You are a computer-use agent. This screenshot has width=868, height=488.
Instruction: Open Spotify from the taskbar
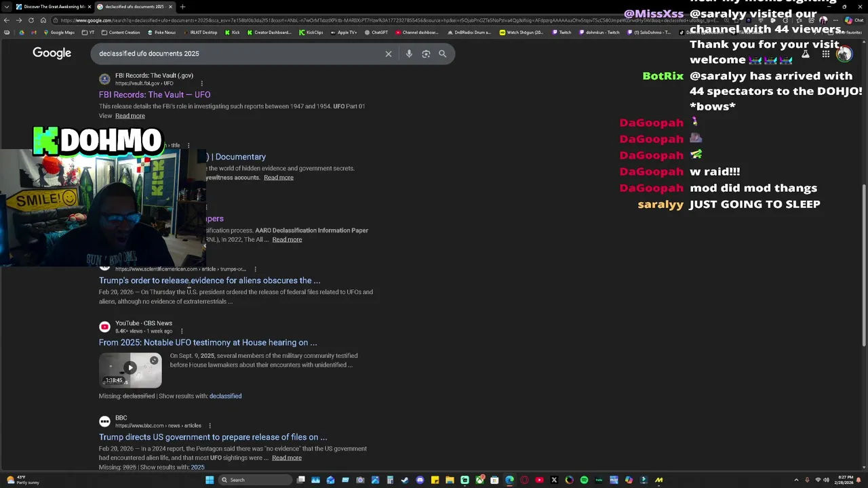pyautogui.click(x=584, y=480)
